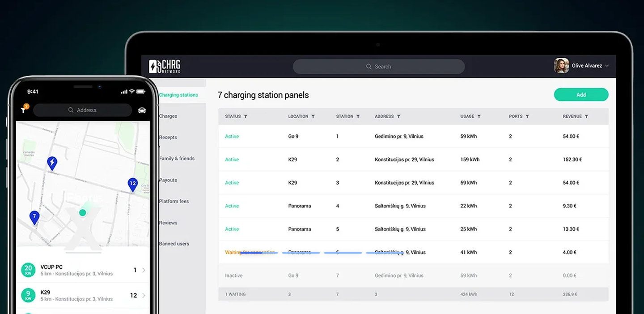Click the 25 kWh usage cell
This screenshot has height=314, width=644.
point(468,229)
